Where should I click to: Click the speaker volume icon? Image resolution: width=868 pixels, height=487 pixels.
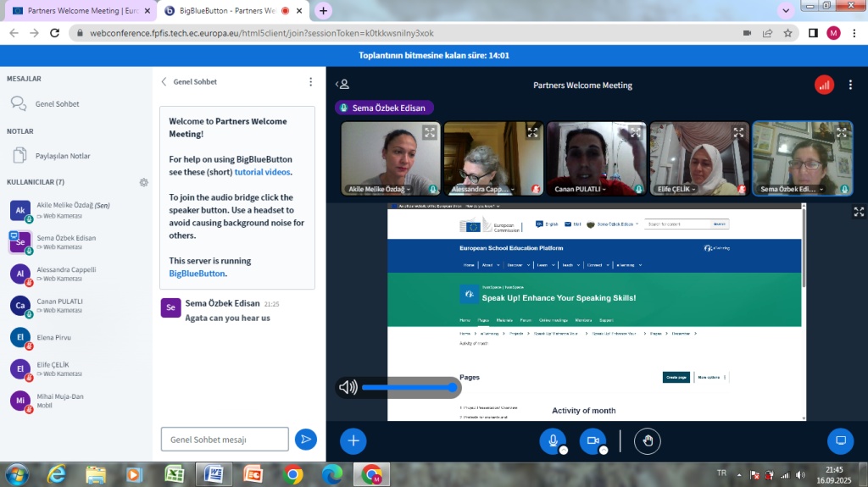coord(348,388)
